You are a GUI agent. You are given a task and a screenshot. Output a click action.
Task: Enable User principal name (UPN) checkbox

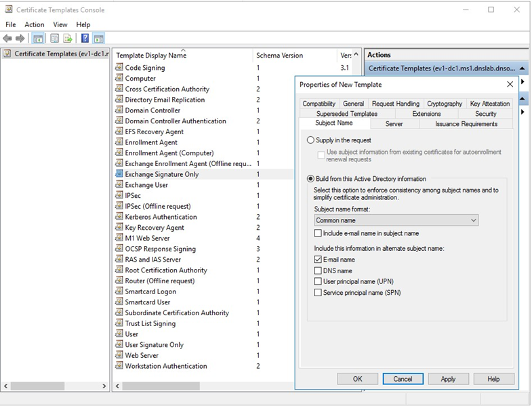coord(318,281)
